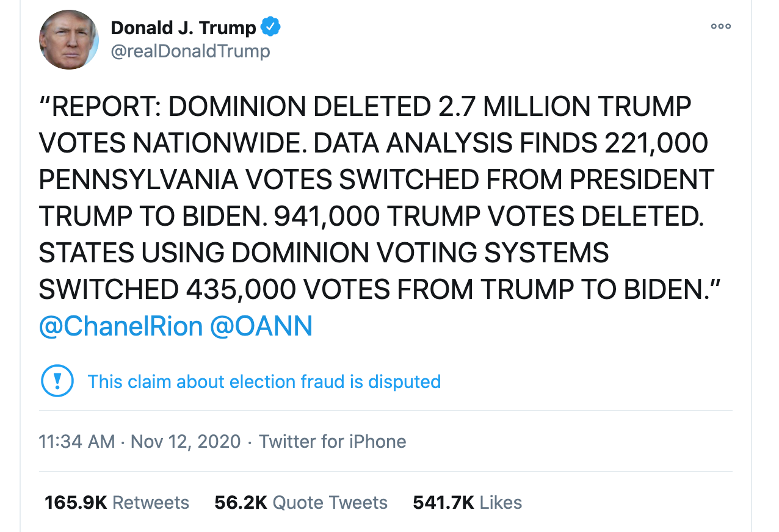Open the disputed election fraud claim notice

click(x=264, y=382)
